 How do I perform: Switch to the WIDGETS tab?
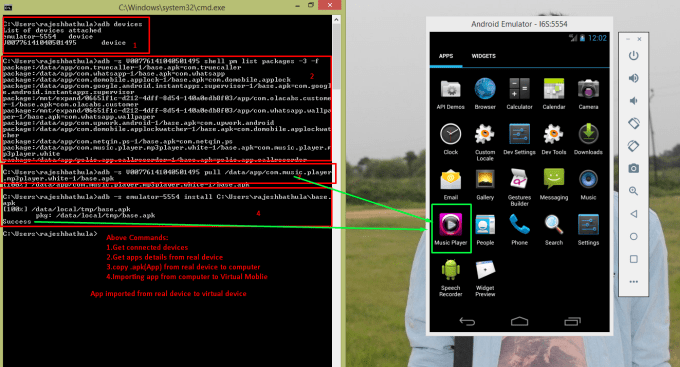point(484,56)
